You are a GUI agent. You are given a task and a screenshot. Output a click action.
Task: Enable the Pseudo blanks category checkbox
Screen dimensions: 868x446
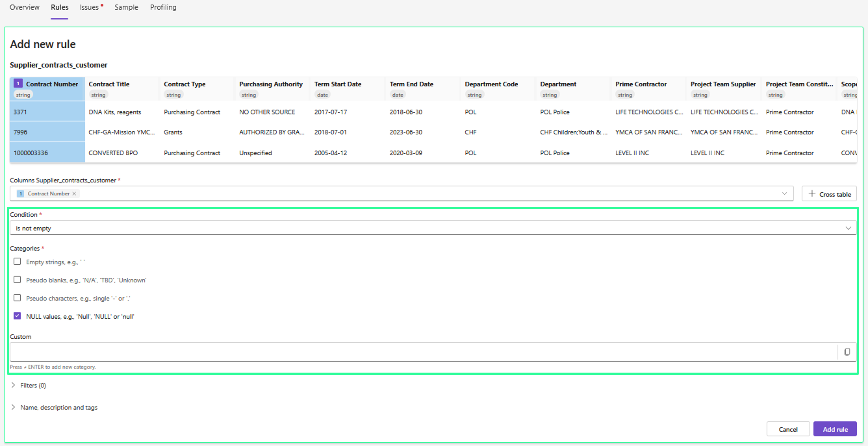[17, 280]
